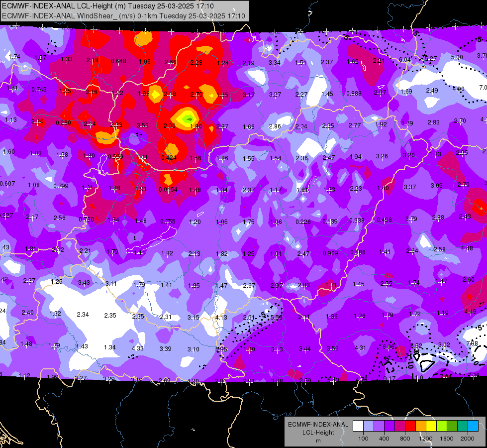Click the white swatch in the legend

(x=358, y=426)
